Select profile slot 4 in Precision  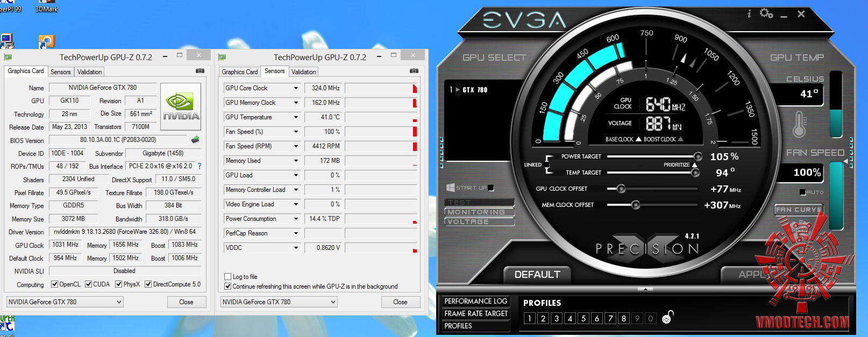coord(570,318)
